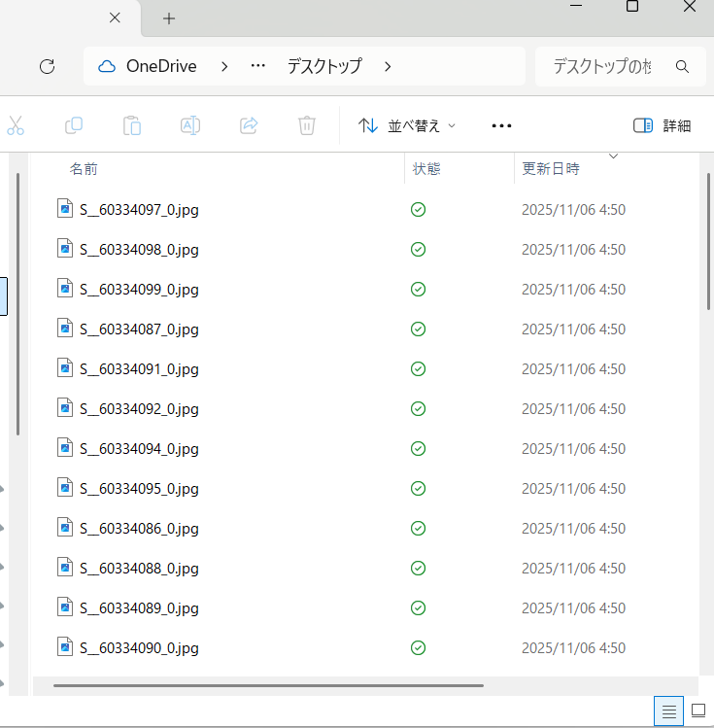Switch to details list view layout
714x728 pixels.
click(669, 711)
